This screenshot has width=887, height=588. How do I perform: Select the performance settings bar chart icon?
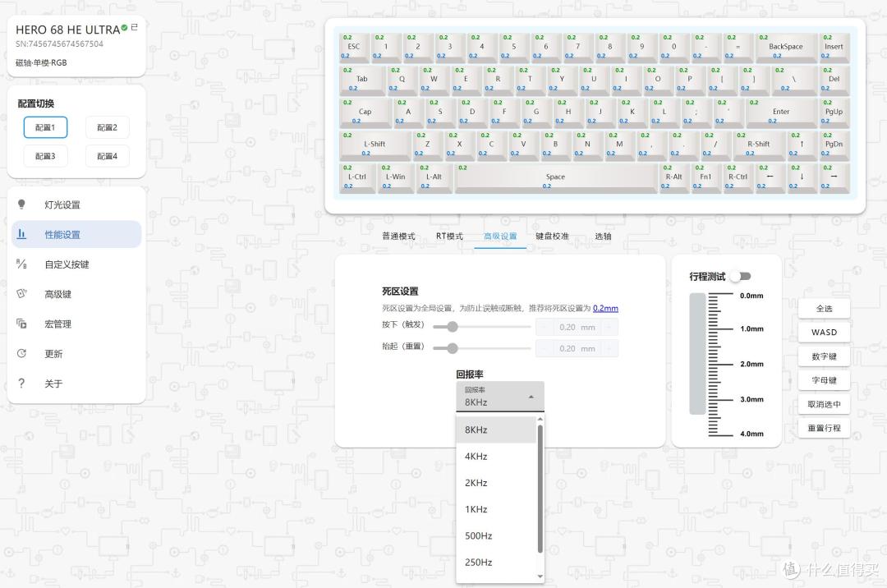[21, 234]
